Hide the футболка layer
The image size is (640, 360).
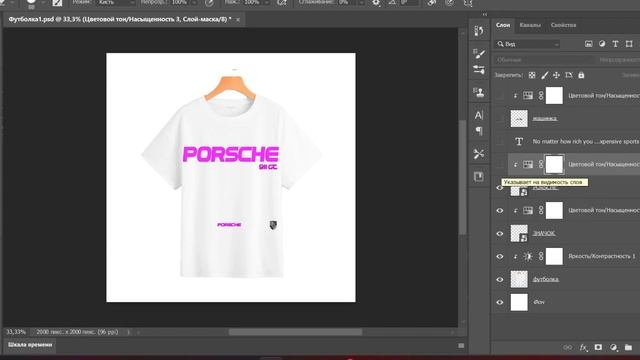(500, 280)
